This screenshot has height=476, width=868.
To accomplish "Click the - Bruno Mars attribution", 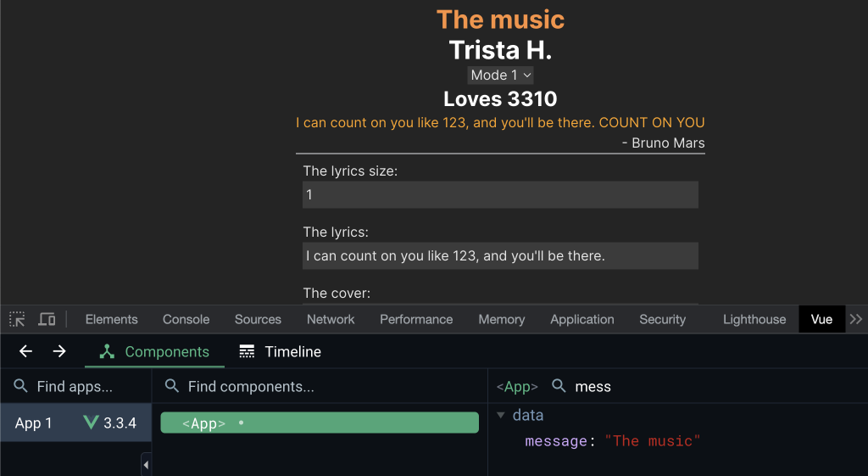I will pyautogui.click(x=663, y=143).
